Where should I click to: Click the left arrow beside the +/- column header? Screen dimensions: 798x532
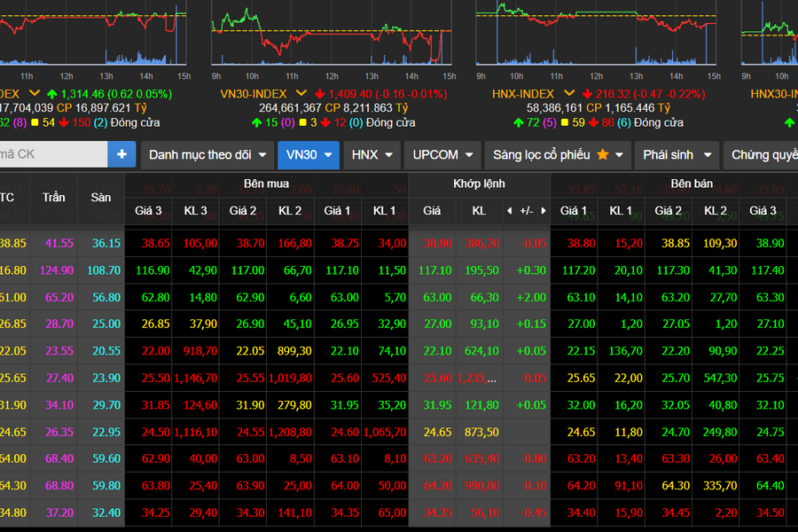pos(510,211)
